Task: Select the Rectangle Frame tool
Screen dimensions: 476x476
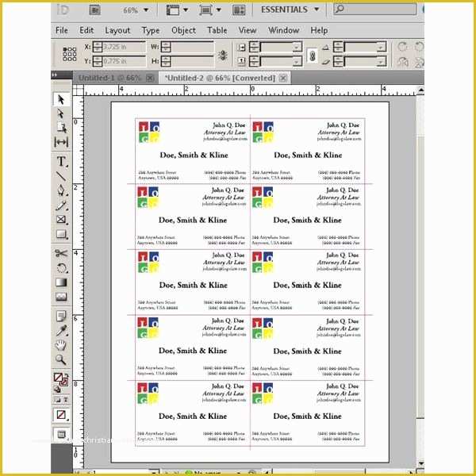Action: (x=62, y=220)
